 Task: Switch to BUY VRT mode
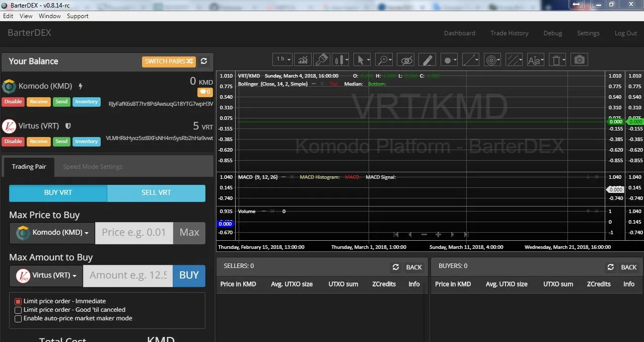coord(58,193)
